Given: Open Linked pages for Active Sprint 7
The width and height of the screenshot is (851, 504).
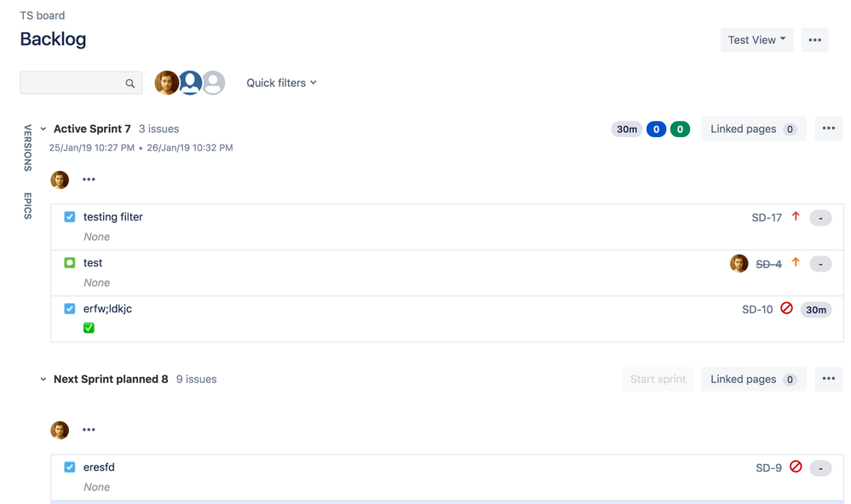Looking at the screenshot, I should (x=753, y=128).
